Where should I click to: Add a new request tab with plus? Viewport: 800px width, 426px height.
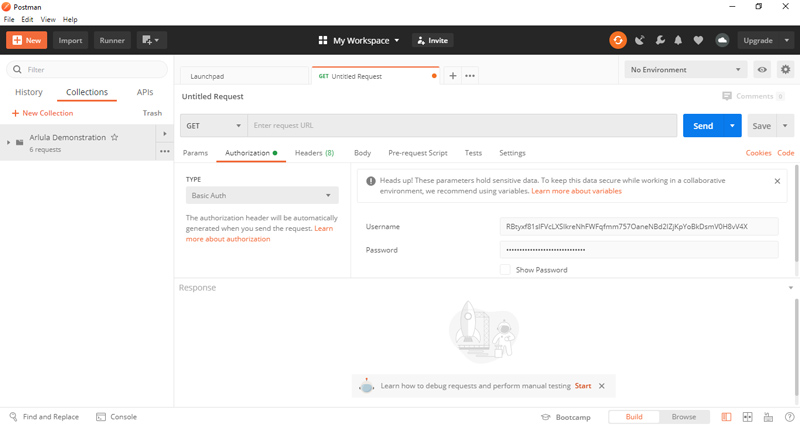point(453,76)
